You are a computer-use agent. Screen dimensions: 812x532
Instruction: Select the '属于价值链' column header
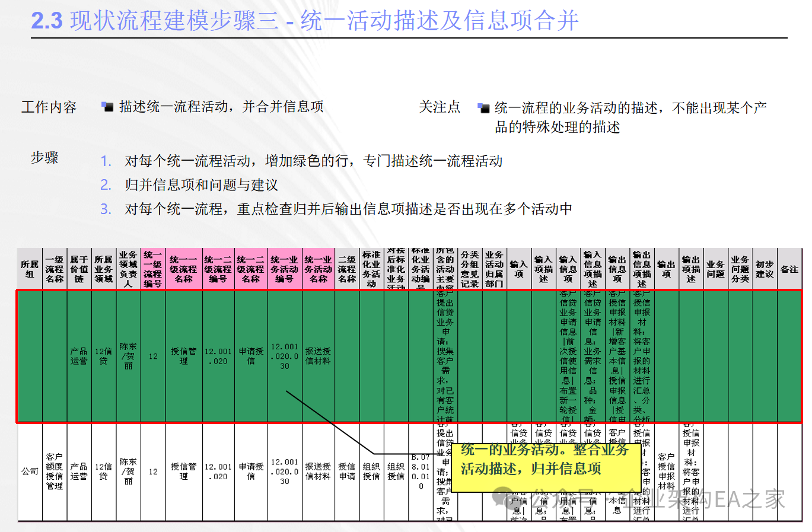click(79, 269)
